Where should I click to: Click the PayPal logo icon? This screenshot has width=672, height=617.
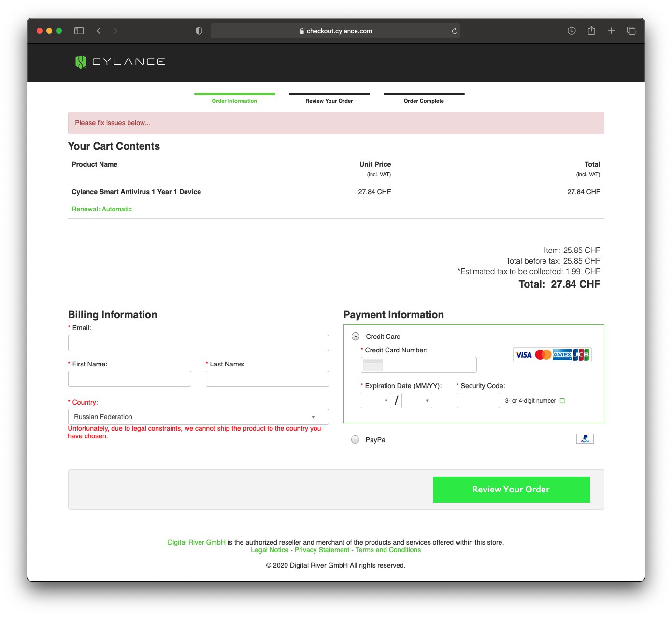[x=585, y=438]
